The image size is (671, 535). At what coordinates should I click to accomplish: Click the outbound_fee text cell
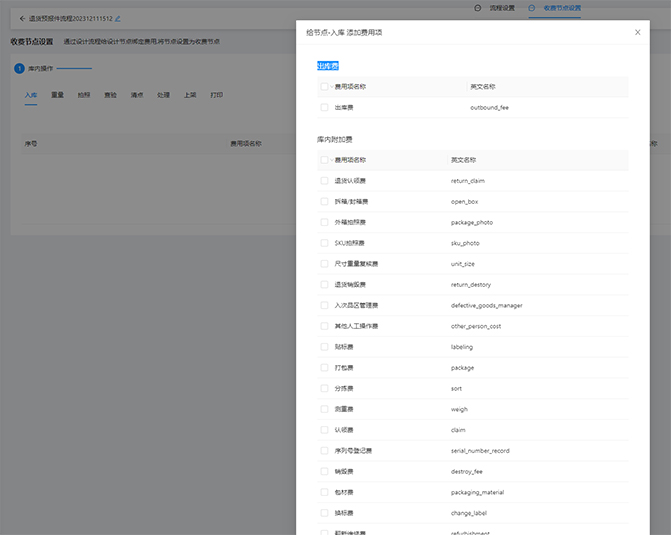(490, 108)
